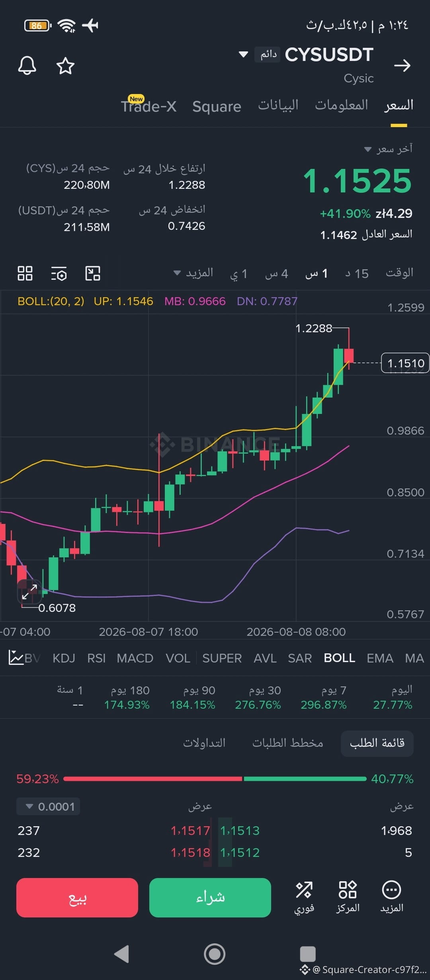
Task: Tap the 24h low value 0.7426
Action: click(186, 226)
